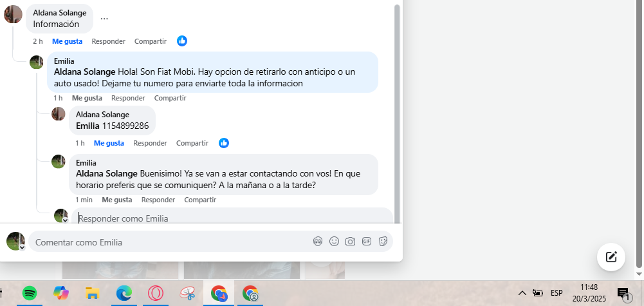Viewport: 644px width, 306px height.
Task: Add a GIF to the comment
Action: (x=367, y=242)
